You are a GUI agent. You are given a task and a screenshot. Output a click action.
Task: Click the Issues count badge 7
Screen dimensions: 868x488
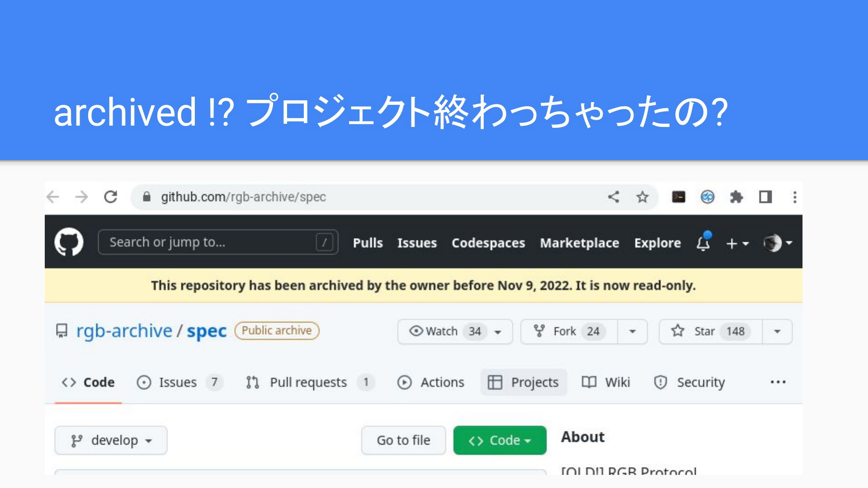tap(214, 382)
